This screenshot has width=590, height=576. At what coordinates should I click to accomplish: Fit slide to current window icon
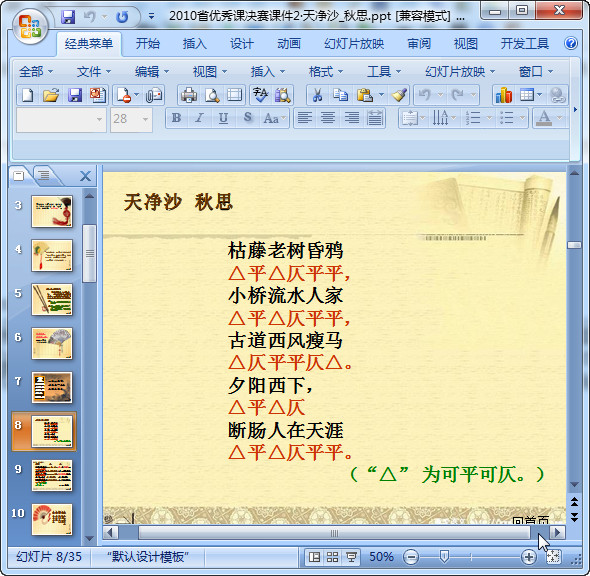point(553,557)
